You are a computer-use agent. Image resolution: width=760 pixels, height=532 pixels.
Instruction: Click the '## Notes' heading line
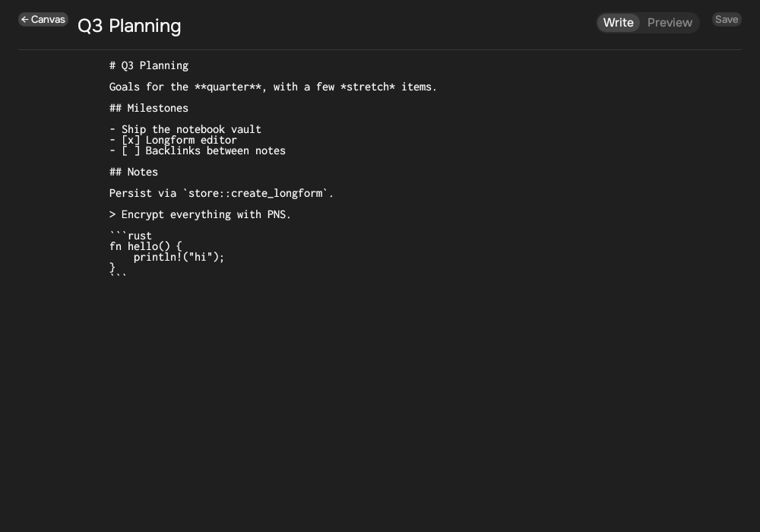click(133, 172)
